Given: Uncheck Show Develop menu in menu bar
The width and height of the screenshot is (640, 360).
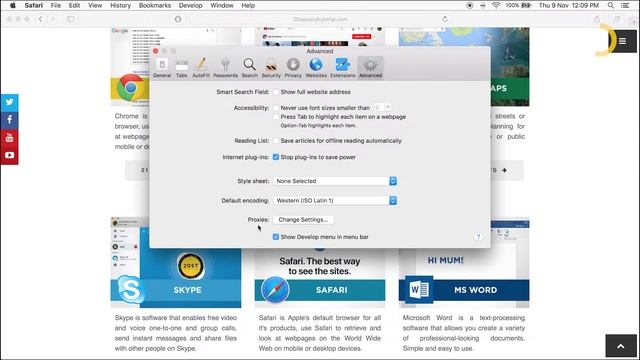Looking at the screenshot, I should (276, 237).
